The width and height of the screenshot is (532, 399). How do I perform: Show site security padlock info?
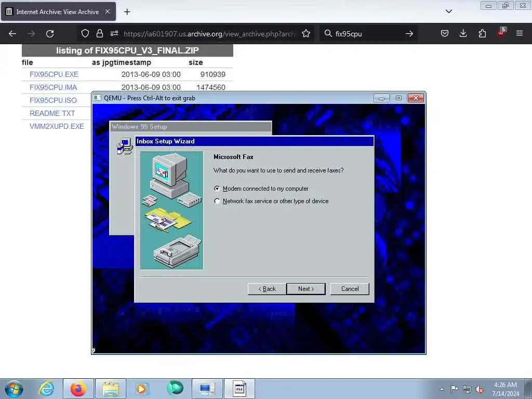point(99,34)
